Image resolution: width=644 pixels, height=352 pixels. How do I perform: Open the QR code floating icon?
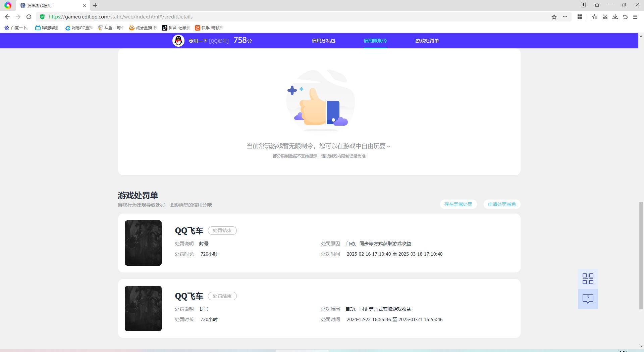[588, 279]
